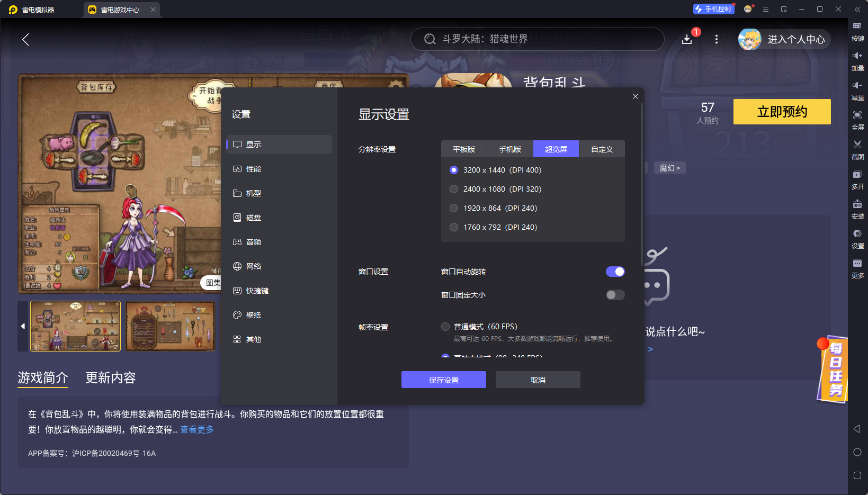Viewport: 868px width, 495px height.
Task: Click the title bar avatar icon
Action: coord(748,9)
